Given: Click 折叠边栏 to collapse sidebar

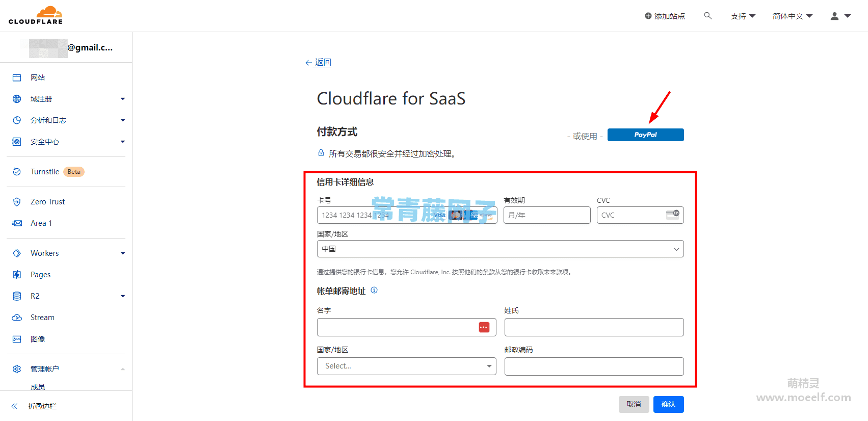Looking at the screenshot, I should tap(42, 406).
